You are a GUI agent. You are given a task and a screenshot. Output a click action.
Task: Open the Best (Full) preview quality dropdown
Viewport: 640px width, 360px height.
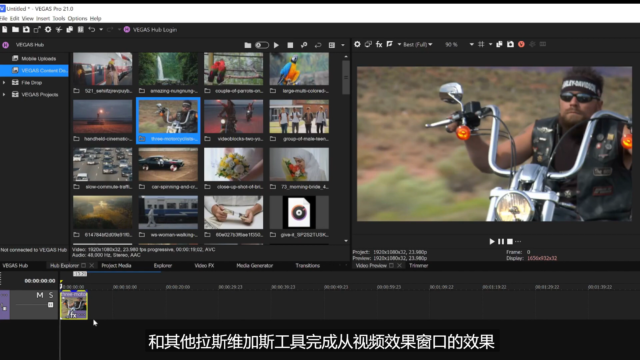pos(418,44)
